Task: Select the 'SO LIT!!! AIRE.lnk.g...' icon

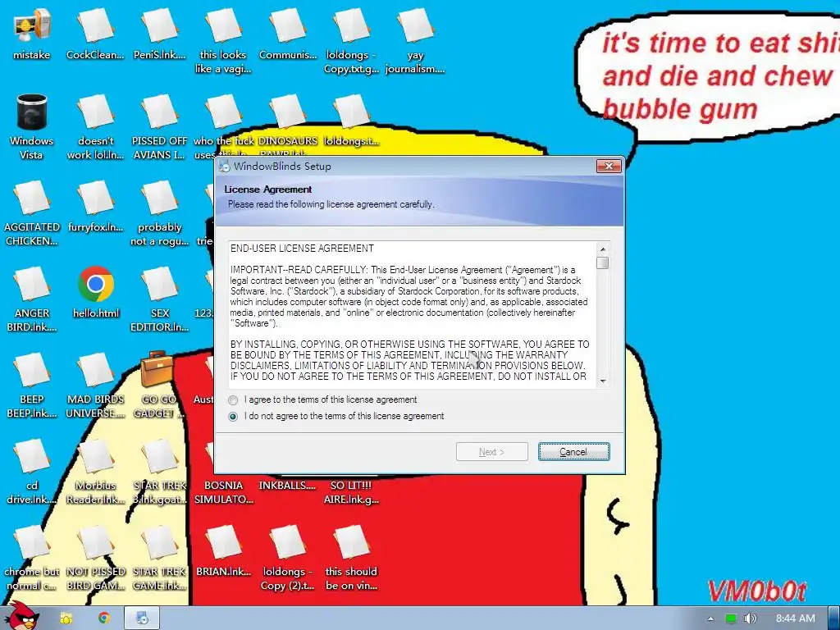Action: pyautogui.click(x=351, y=492)
